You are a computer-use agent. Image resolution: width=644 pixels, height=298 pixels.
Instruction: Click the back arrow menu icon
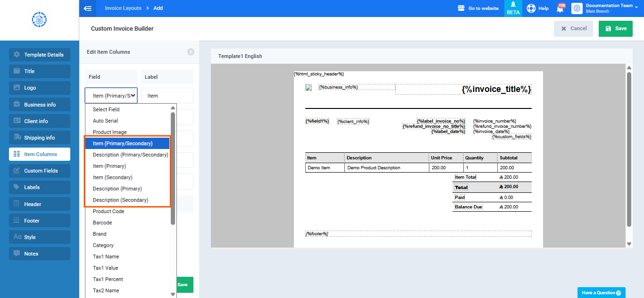click(87, 8)
